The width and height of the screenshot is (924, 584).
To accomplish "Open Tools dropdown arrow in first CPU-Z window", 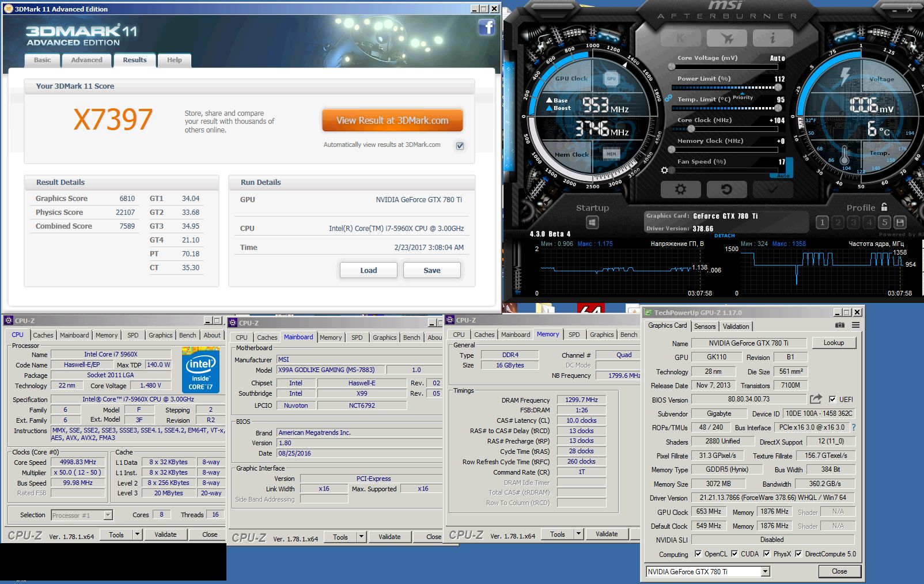I will tap(137, 534).
